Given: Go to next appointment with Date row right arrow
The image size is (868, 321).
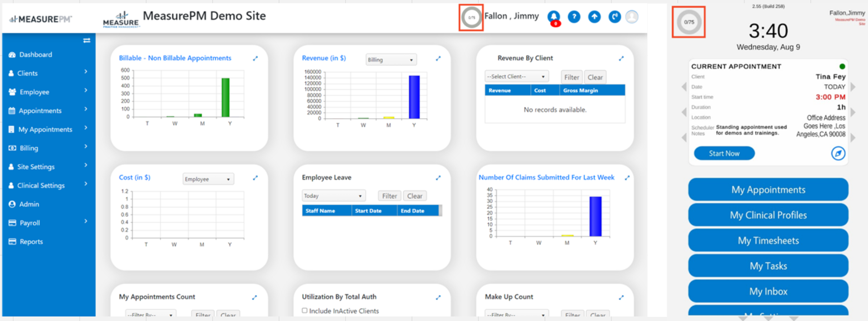Looking at the screenshot, I should [x=853, y=87].
